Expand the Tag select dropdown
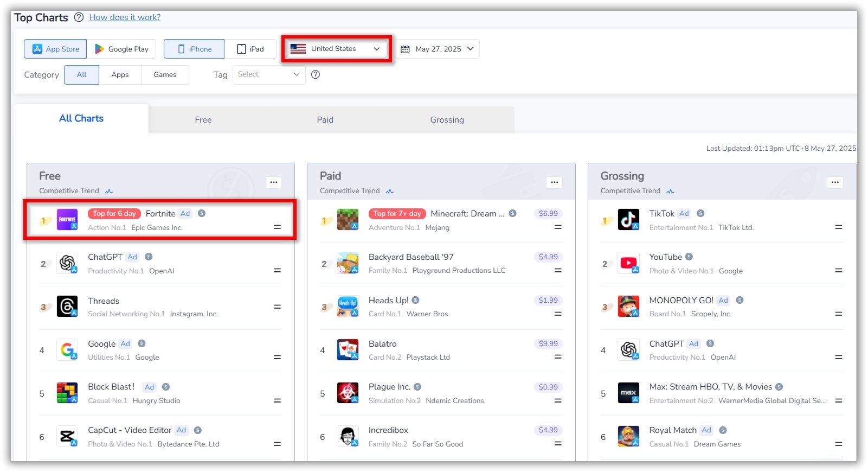The width and height of the screenshot is (868, 472). pyautogui.click(x=269, y=74)
